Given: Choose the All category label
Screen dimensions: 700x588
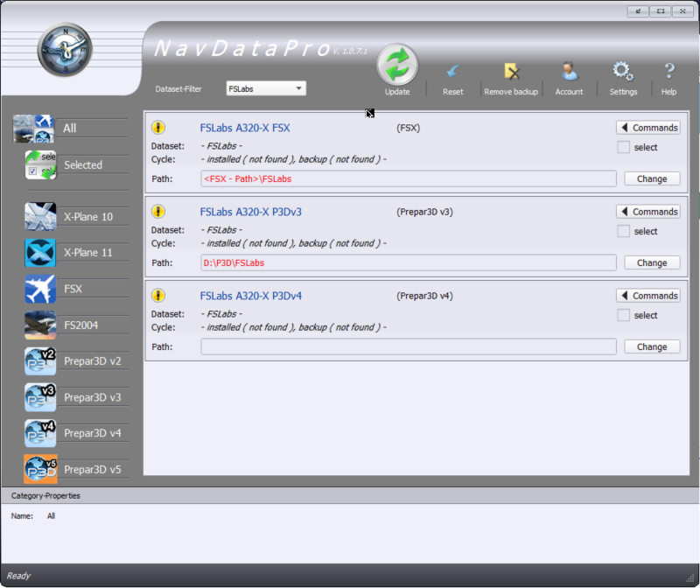Looking at the screenshot, I should [70, 129].
